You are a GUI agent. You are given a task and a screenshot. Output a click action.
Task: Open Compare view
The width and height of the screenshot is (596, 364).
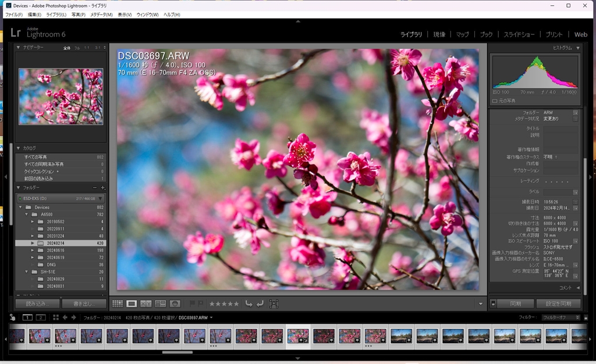point(146,303)
